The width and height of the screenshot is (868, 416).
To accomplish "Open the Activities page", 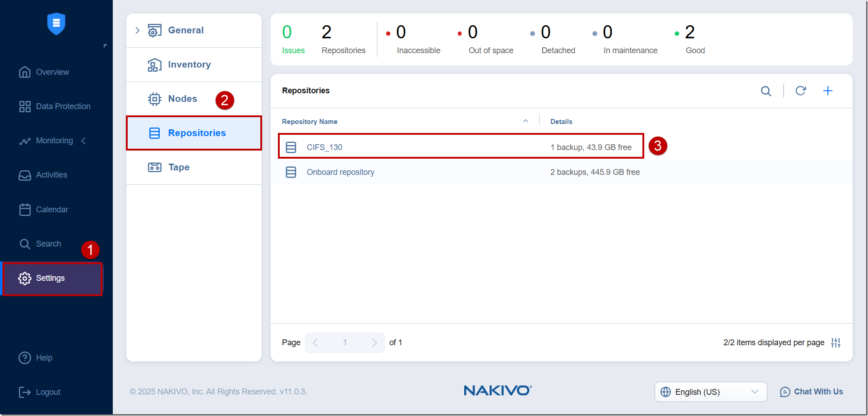I will pyautogui.click(x=51, y=175).
